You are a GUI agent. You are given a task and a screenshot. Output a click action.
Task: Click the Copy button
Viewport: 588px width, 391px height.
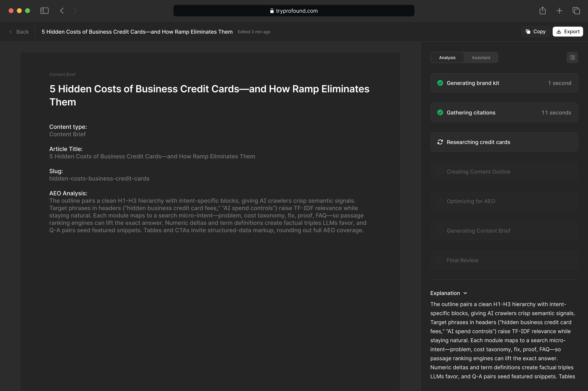tap(535, 32)
